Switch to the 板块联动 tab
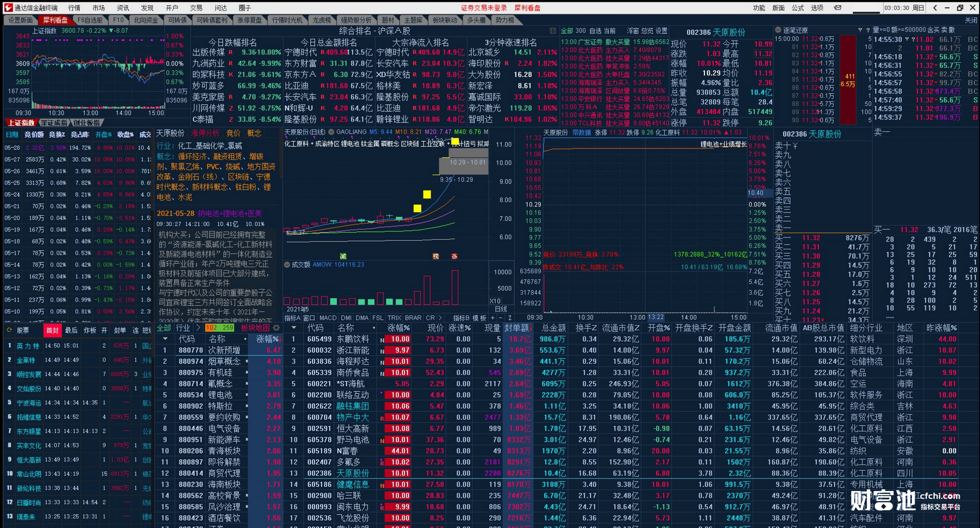 [444, 20]
